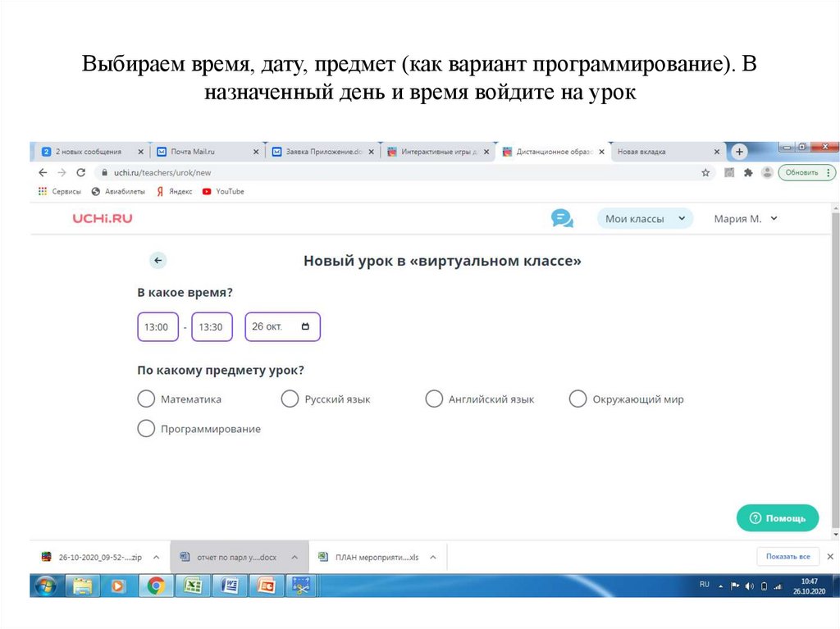840x629 pixels.
Task: Go back with the round arrow button
Action: 158,261
